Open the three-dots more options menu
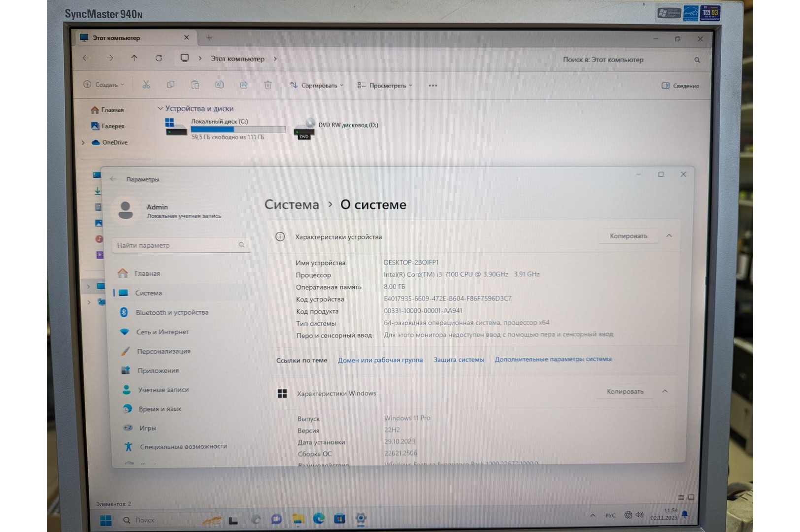Screen dimensions: 800x532 [433, 86]
